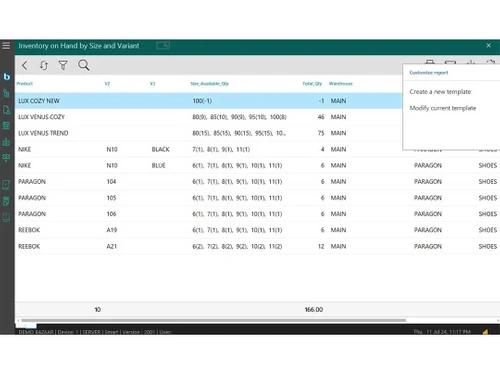
Task: Select REEBOK in the A19 row
Action: [29, 230]
